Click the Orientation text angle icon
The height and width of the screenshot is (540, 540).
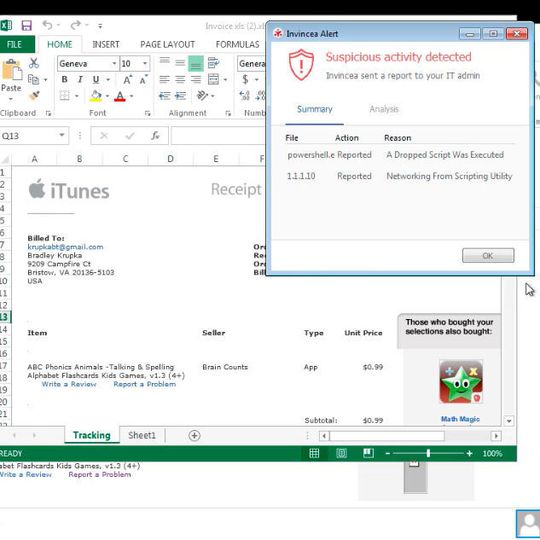[x=202, y=95]
